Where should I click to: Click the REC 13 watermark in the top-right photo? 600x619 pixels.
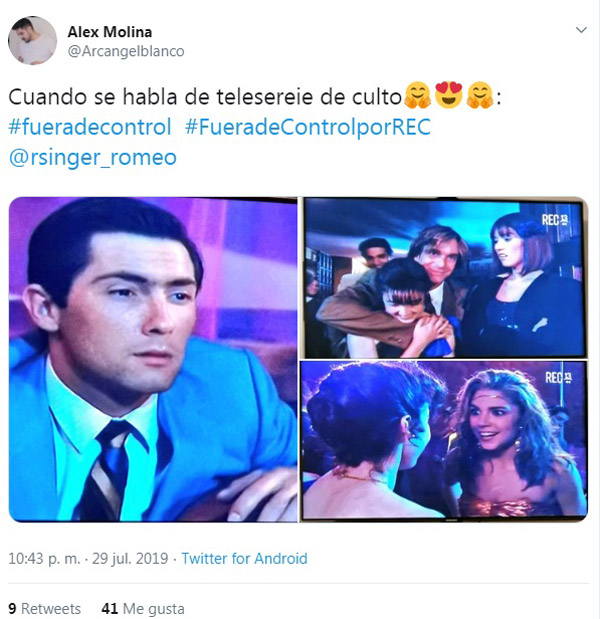(x=554, y=220)
